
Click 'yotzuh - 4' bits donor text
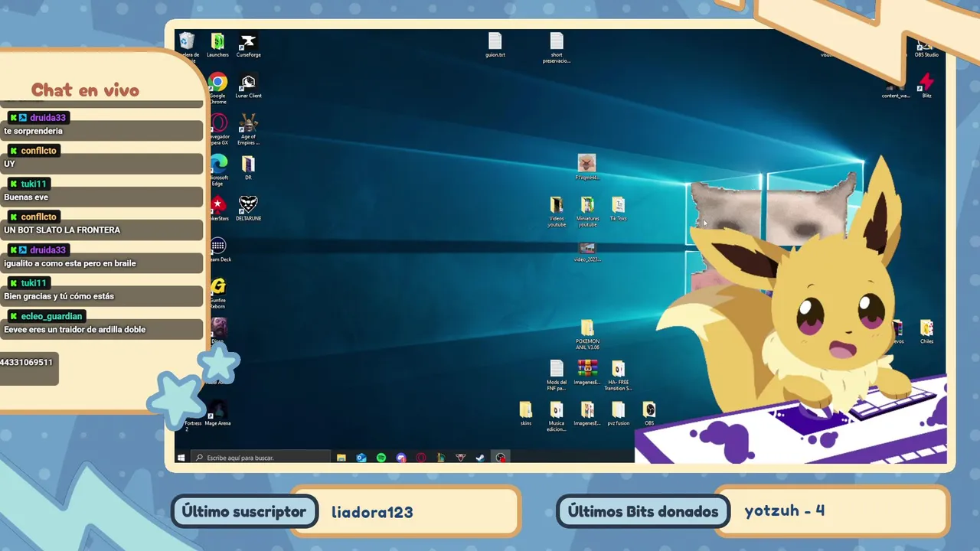click(x=785, y=510)
